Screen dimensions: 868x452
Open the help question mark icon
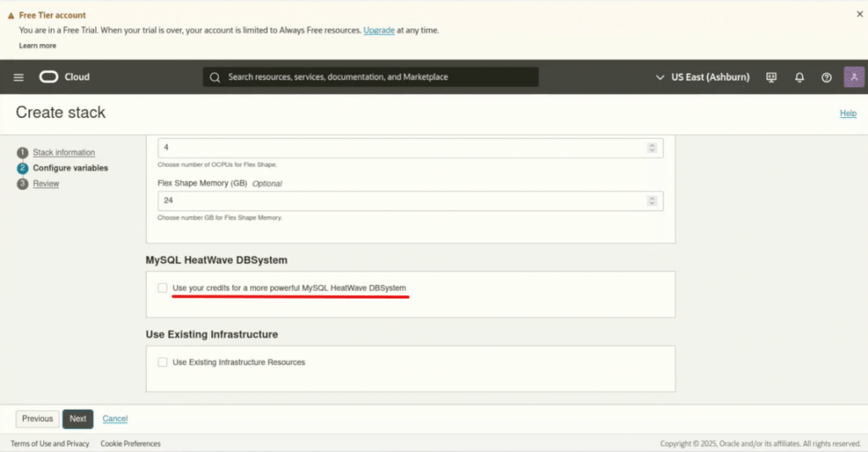tap(826, 77)
